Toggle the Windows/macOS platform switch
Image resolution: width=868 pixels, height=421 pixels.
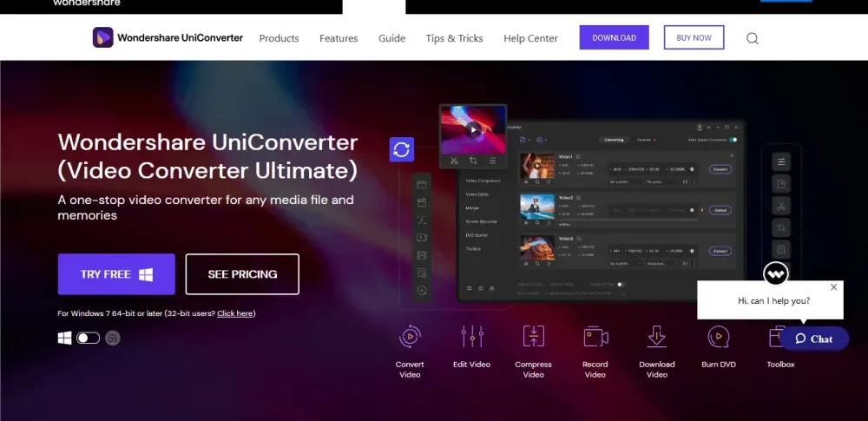[88, 338]
